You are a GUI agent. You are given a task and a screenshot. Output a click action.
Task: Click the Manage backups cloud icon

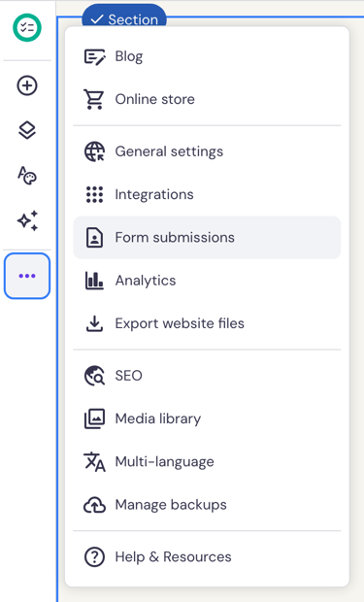tap(94, 505)
